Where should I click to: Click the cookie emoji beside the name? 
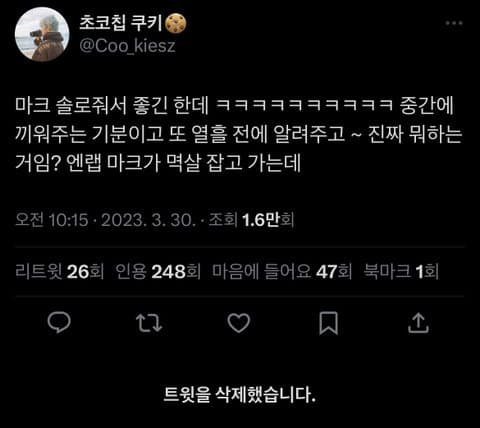[176, 24]
